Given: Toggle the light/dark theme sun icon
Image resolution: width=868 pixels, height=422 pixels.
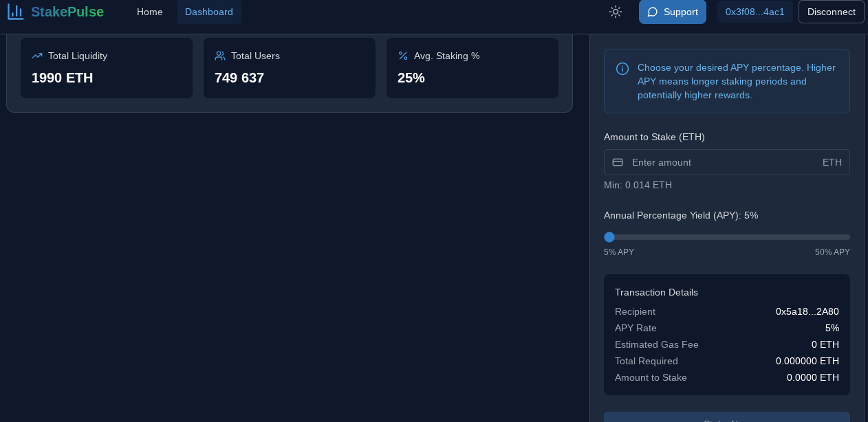Looking at the screenshot, I should click(x=615, y=12).
